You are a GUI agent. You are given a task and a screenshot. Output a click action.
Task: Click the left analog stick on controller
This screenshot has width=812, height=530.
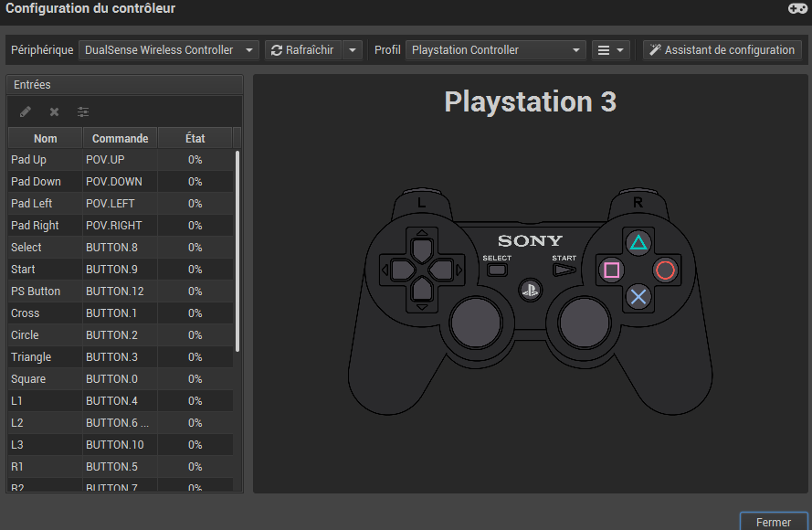[x=476, y=323]
